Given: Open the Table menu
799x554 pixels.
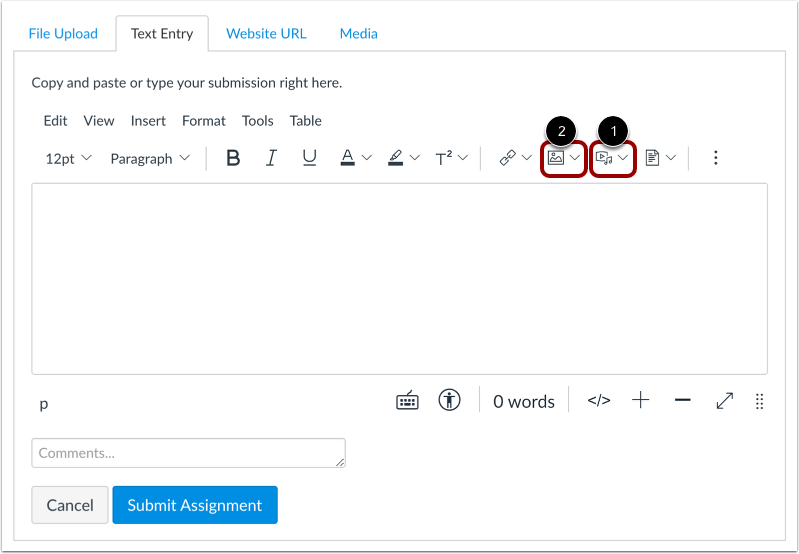Looking at the screenshot, I should click(306, 121).
